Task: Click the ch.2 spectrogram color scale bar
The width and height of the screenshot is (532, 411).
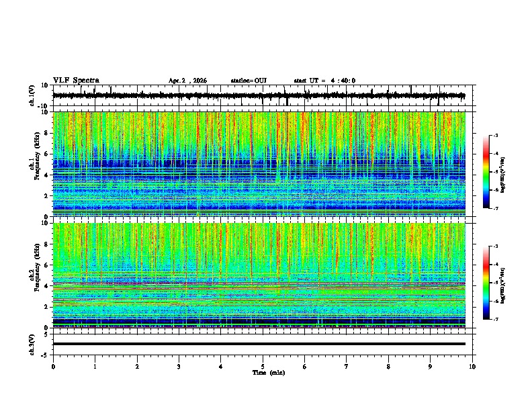Action: tap(486, 283)
